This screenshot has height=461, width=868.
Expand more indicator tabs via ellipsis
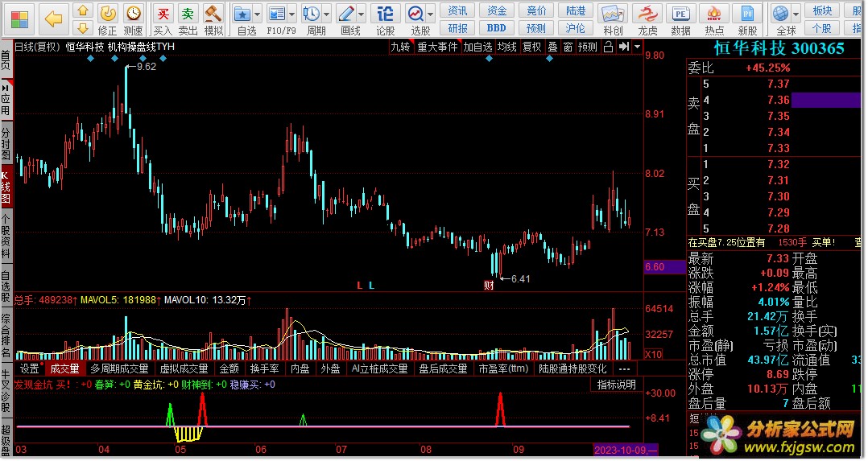click(625, 368)
